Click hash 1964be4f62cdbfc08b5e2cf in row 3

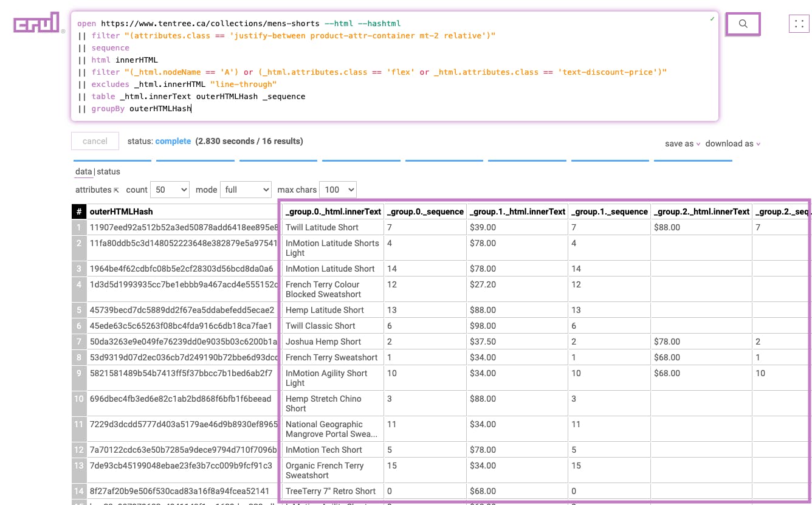click(x=182, y=269)
